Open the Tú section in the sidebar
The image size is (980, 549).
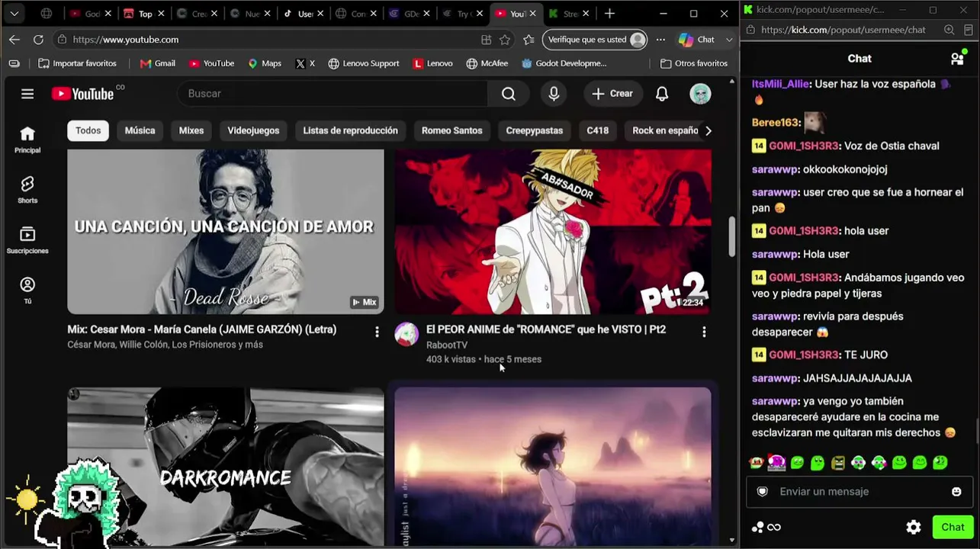[27, 291]
